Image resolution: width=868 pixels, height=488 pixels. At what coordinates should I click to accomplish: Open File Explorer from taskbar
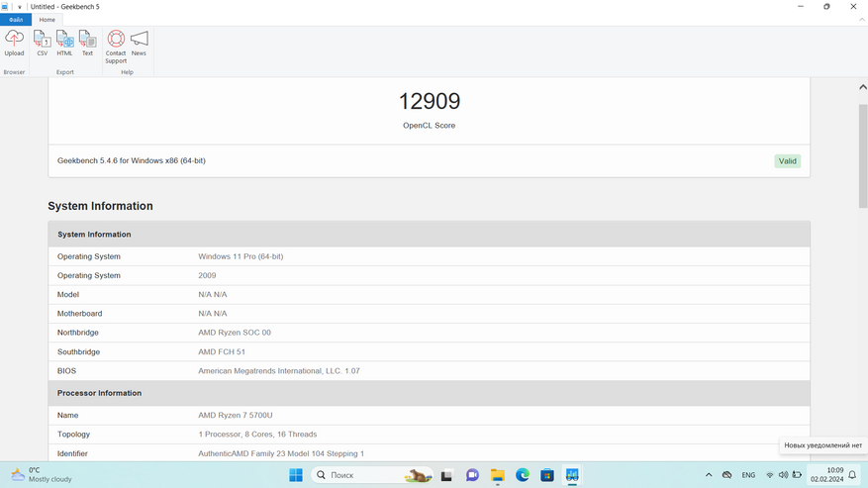(497, 475)
